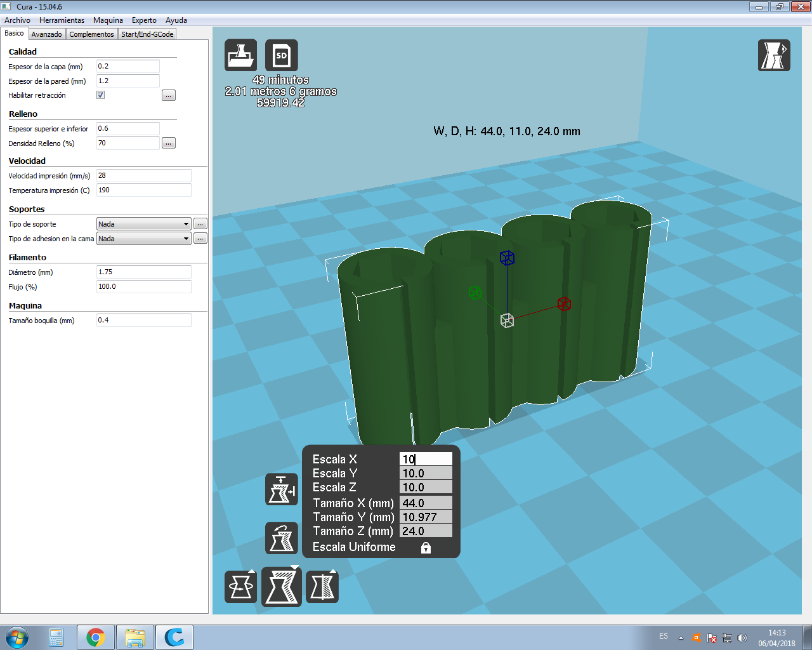Click the Tamaño Z (mm) input field

(426, 531)
